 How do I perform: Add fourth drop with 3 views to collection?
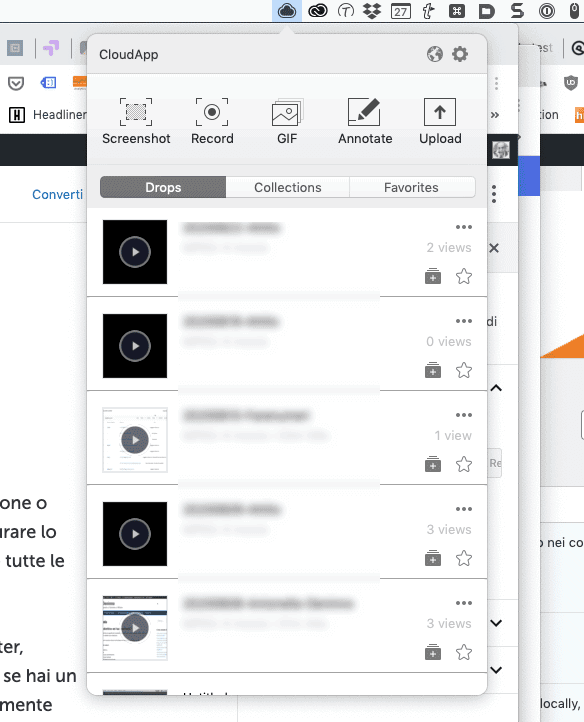tap(433, 558)
